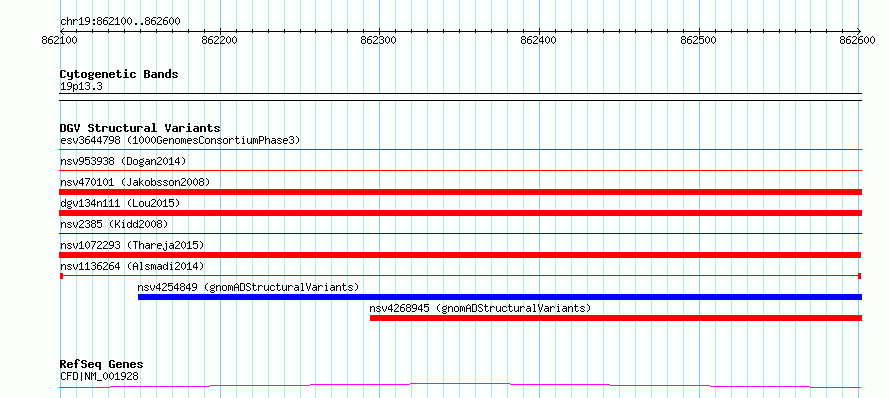The width and height of the screenshot is (890, 398).
Task: Click the 19p13.3 cytogenetic band bar
Action: (x=460, y=97)
